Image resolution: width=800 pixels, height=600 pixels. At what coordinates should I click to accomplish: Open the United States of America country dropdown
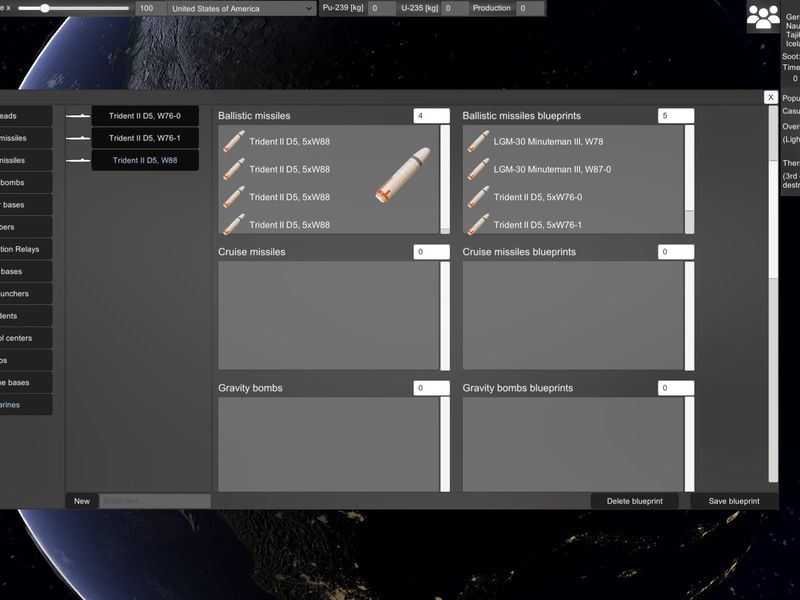(x=242, y=9)
